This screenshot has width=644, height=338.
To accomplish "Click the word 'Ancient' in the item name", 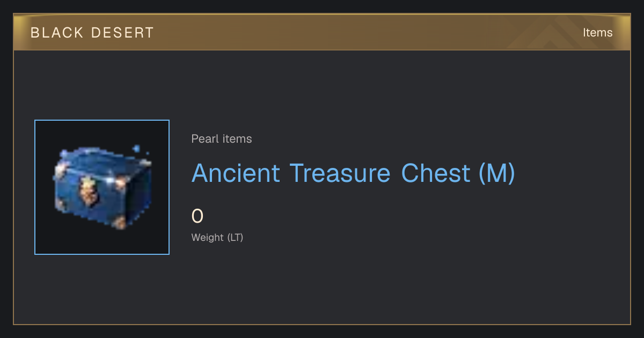I will pyautogui.click(x=236, y=174).
